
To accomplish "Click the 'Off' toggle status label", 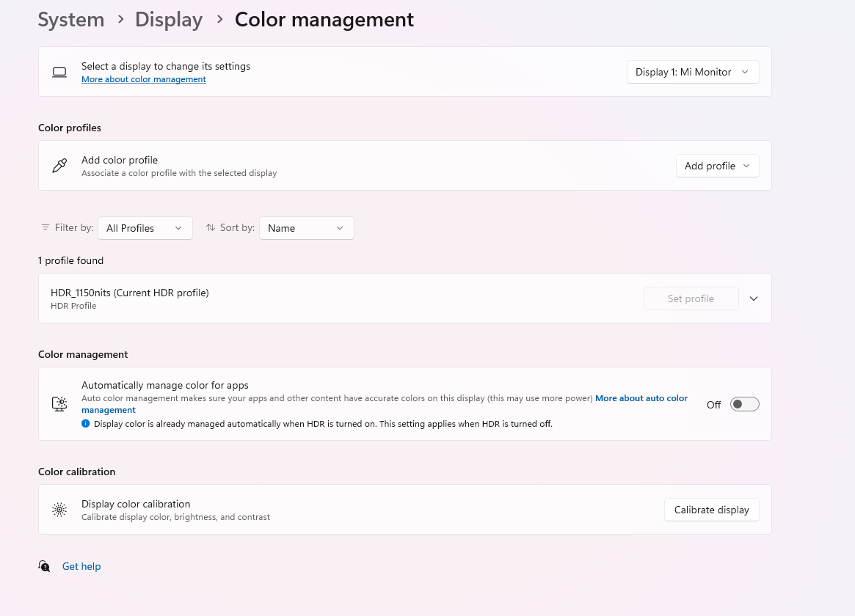I will click(713, 405).
